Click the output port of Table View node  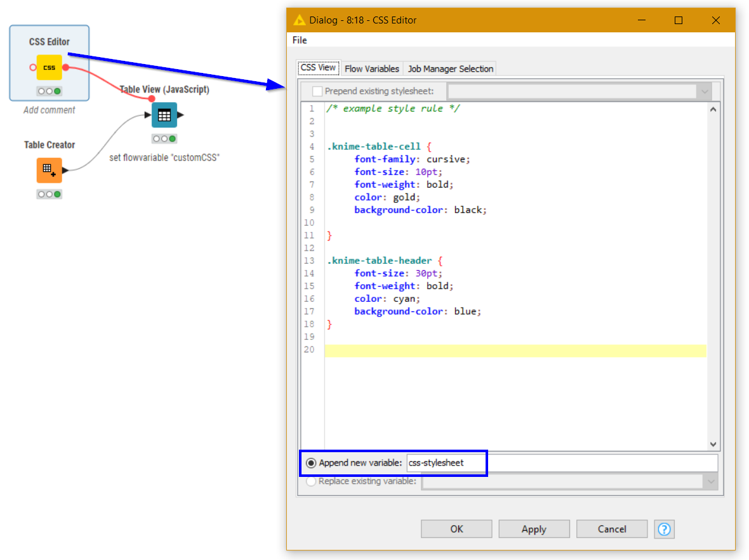[x=180, y=115]
